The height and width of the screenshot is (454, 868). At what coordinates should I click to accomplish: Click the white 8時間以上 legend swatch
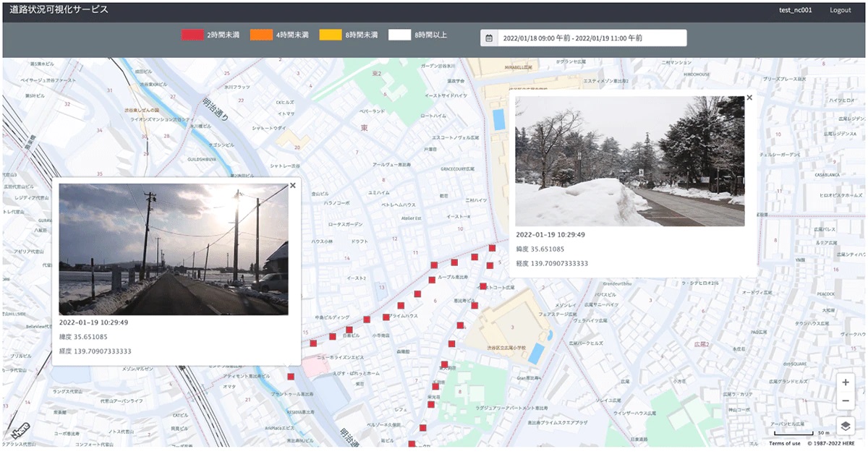point(399,35)
